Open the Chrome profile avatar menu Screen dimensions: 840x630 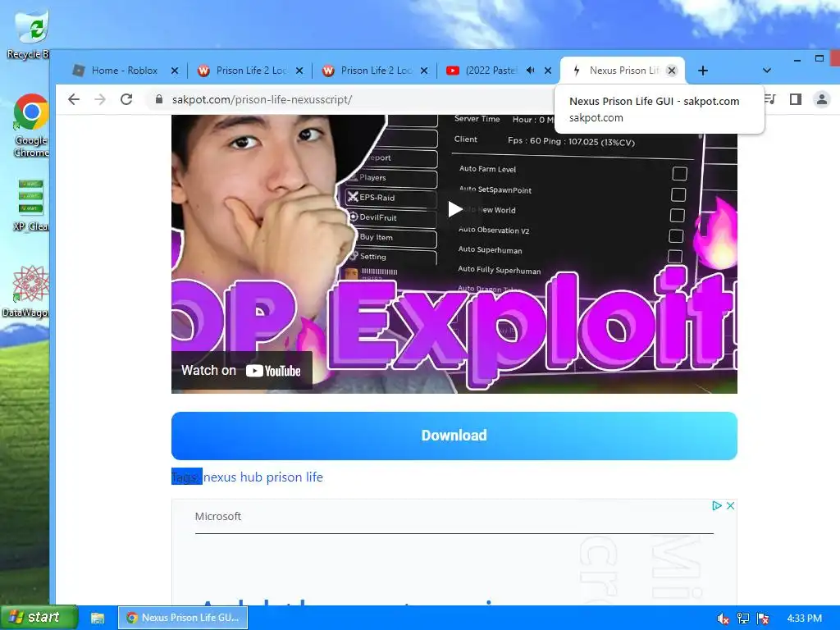[821, 99]
